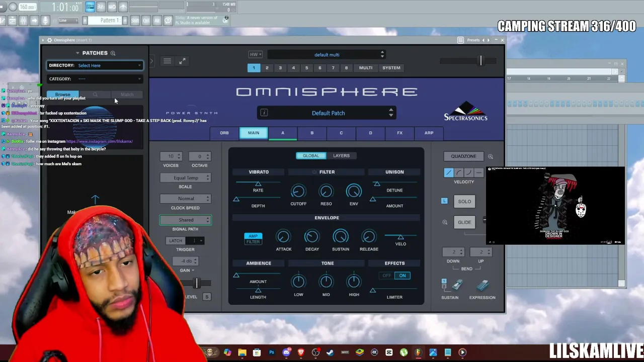
Task: Switch to layer A tab
Action: pyautogui.click(x=283, y=133)
